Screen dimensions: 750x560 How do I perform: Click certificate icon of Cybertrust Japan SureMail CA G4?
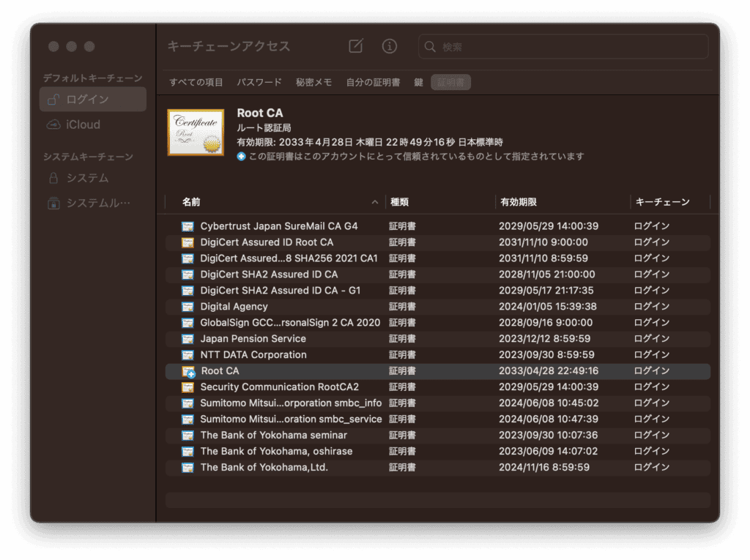coord(187,226)
